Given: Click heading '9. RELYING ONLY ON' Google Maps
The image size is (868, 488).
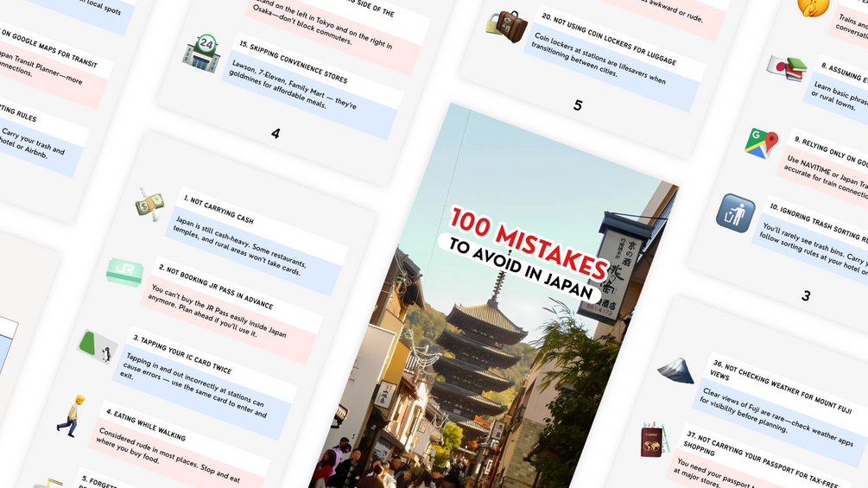Looking at the screenshot, I should click(830, 152).
